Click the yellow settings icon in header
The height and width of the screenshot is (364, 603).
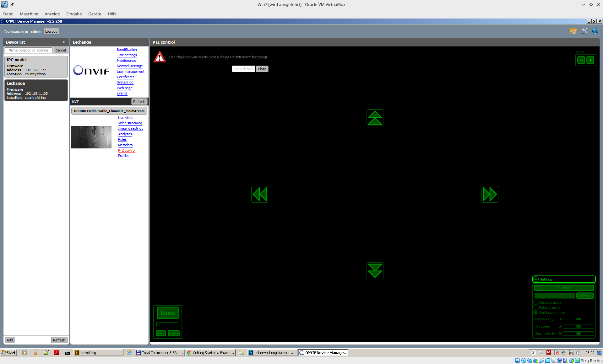573,31
